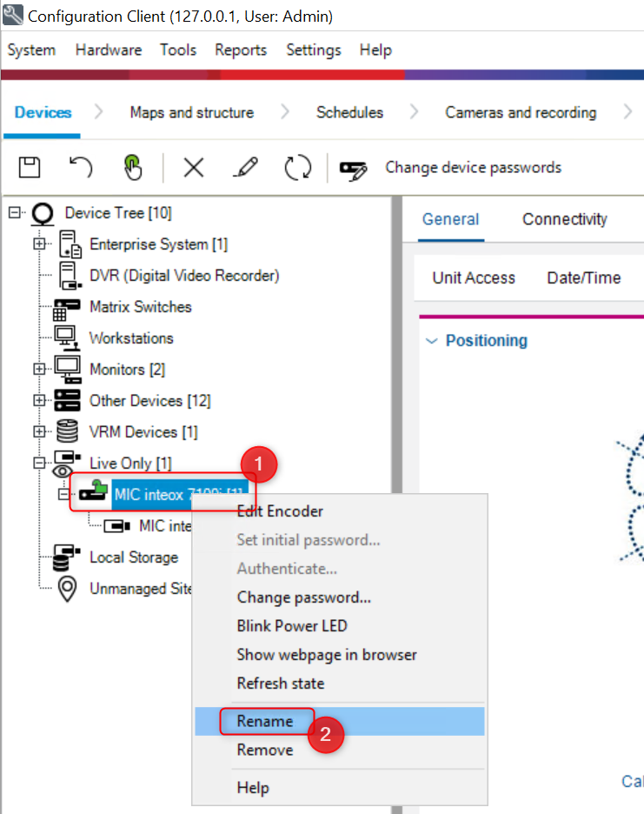644x814 pixels.
Task: Collapse the Live Only node
Action: tap(39, 463)
